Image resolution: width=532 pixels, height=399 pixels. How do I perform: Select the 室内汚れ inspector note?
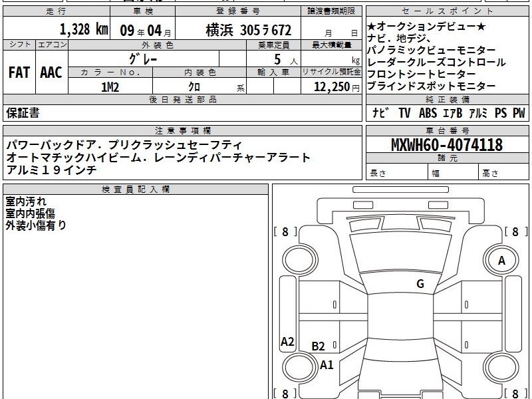pos(26,201)
